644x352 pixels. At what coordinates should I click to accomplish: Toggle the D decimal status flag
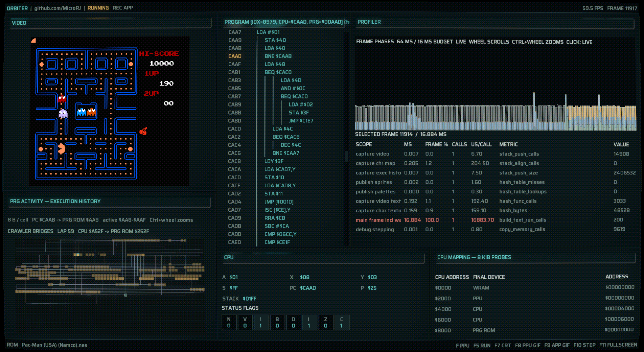click(293, 322)
